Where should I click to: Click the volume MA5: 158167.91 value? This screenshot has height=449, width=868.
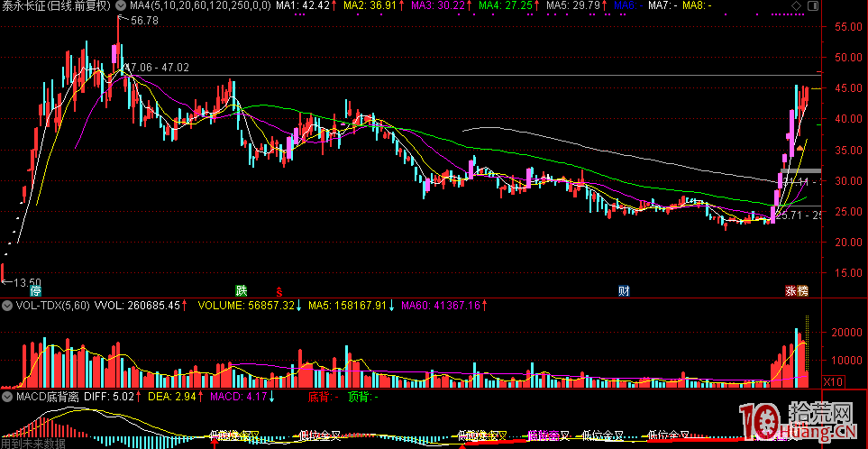346,305
